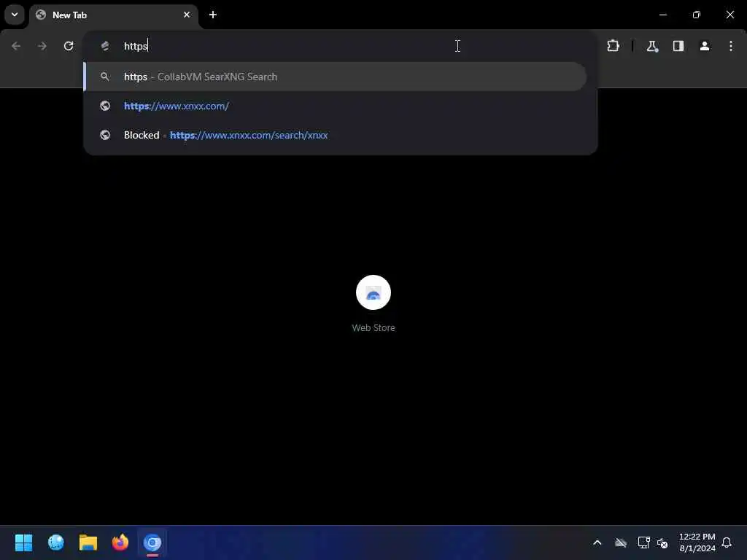Open the clock showing 12:22 PM

[x=697, y=542]
